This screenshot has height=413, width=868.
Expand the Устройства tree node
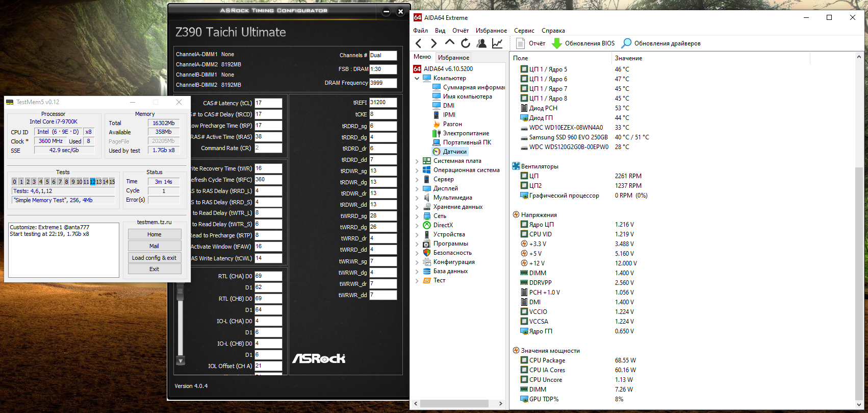tap(417, 235)
